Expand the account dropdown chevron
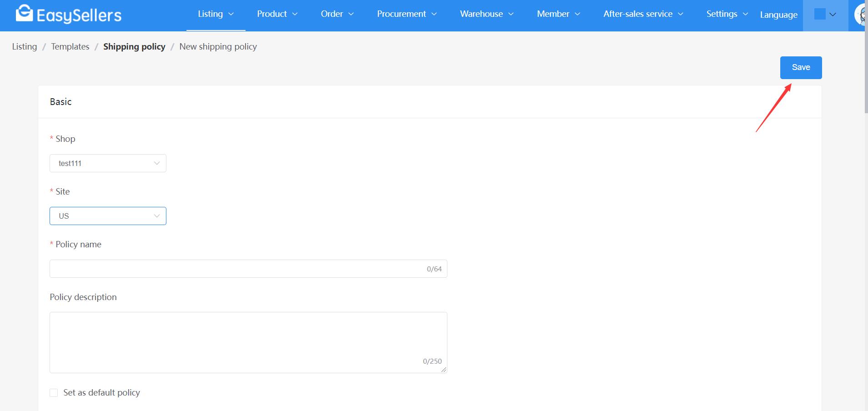 (x=833, y=15)
